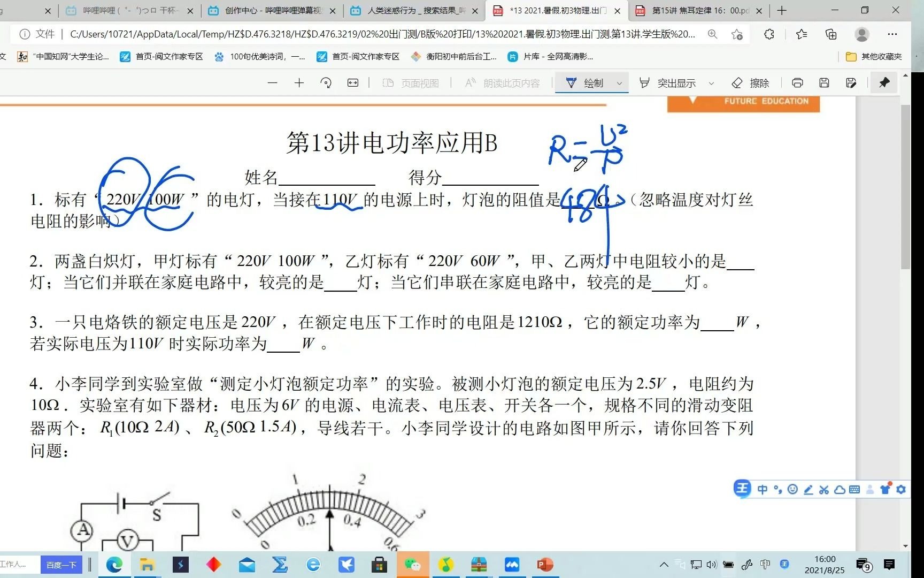This screenshot has width=924, height=578.
Task: Expand 绘制 pen options dropdown
Action: [619, 83]
